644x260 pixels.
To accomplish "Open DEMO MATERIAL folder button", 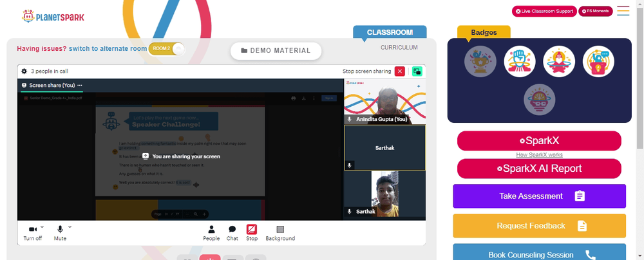I will click(276, 51).
